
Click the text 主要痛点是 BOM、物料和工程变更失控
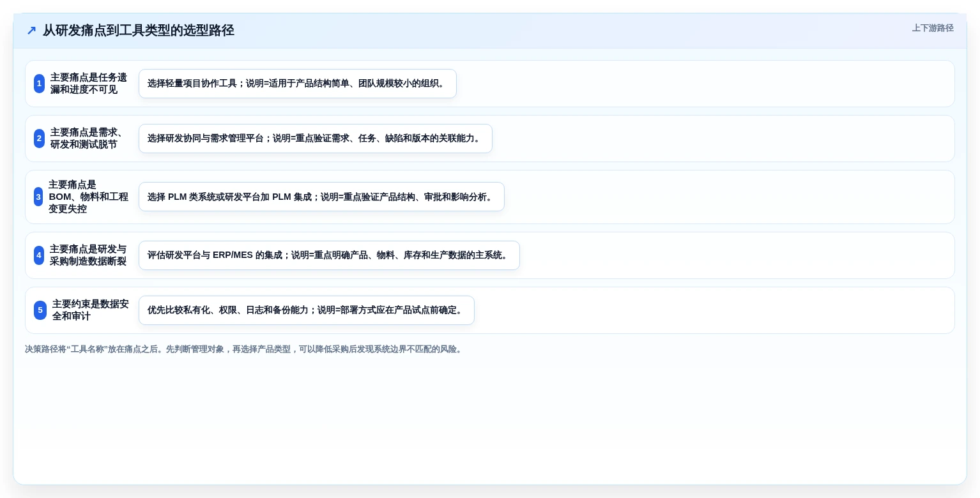pyautogui.click(x=89, y=197)
